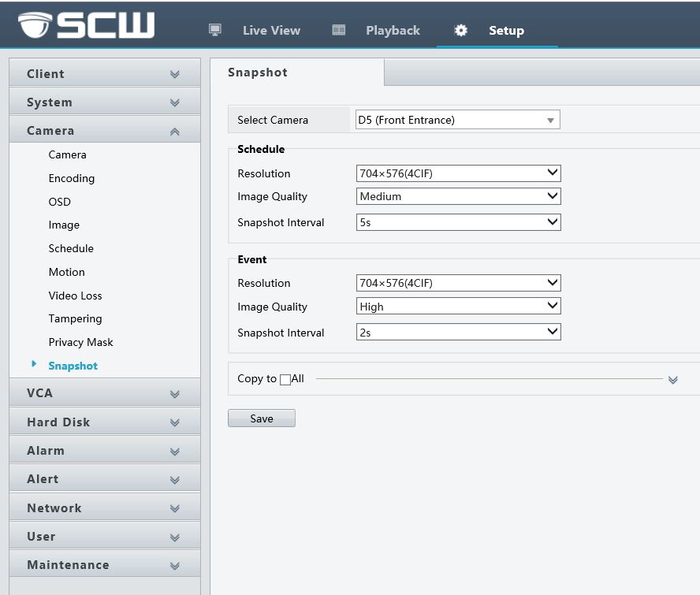The width and height of the screenshot is (700, 595).
Task: Click the Save button
Action: pyautogui.click(x=261, y=418)
